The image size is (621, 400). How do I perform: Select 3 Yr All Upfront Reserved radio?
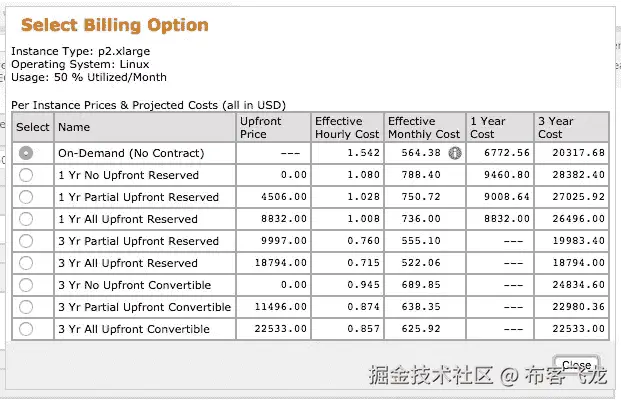coord(26,263)
